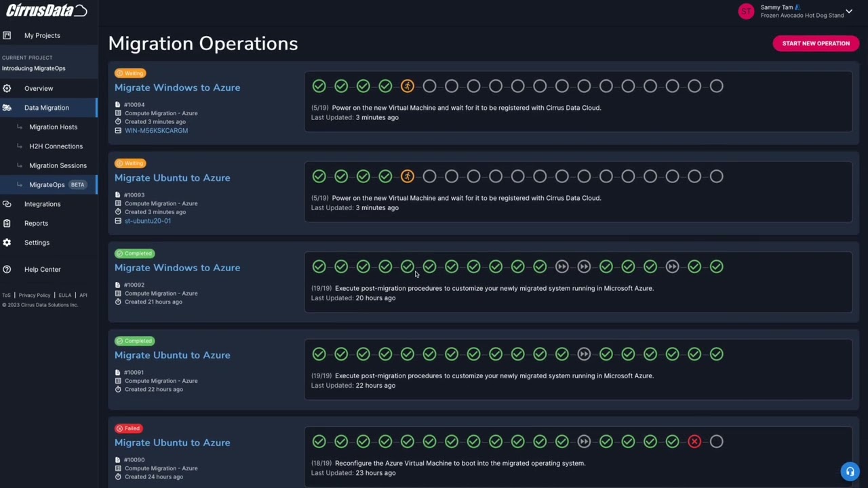Open failed Migrate Ubuntu to Azure #10090
Screen dimensions: 868x488
point(172,443)
